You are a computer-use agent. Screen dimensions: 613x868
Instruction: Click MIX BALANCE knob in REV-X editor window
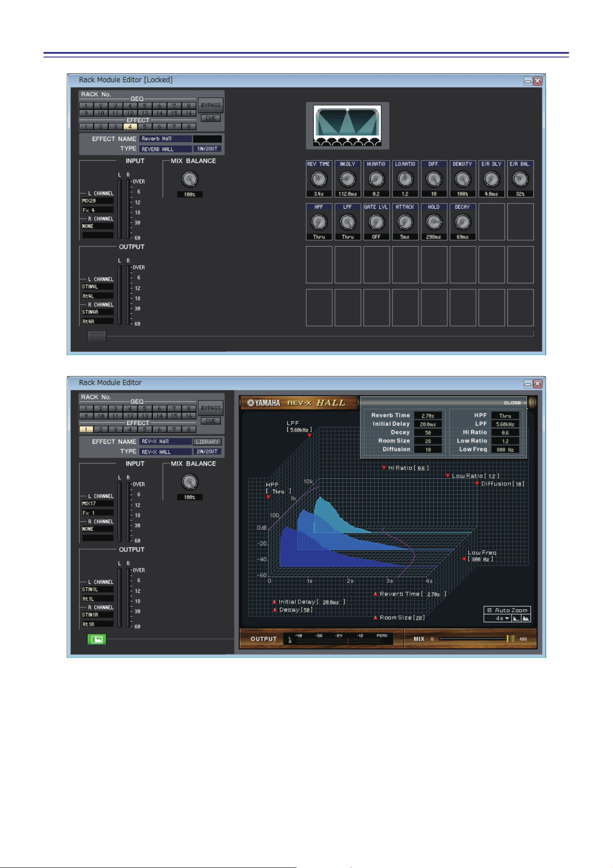pyautogui.click(x=190, y=482)
